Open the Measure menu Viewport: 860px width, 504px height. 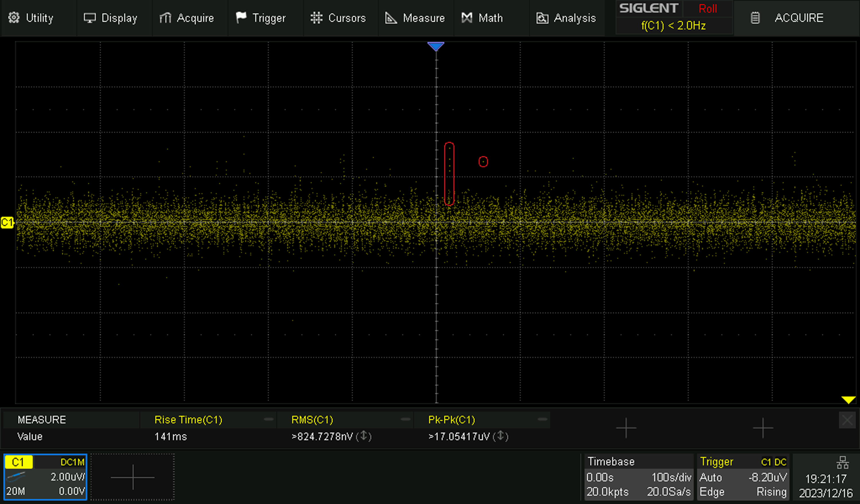pyautogui.click(x=416, y=18)
